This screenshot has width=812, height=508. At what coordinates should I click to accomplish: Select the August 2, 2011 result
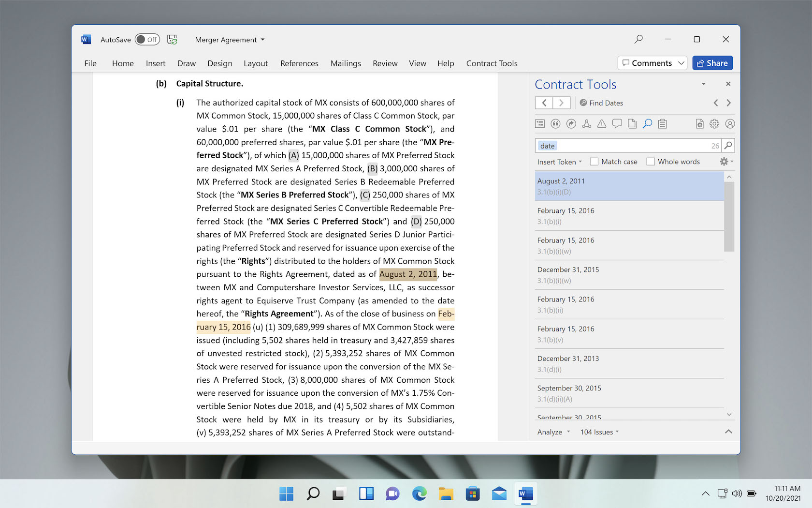pyautogui.click(x=629, y=186)
